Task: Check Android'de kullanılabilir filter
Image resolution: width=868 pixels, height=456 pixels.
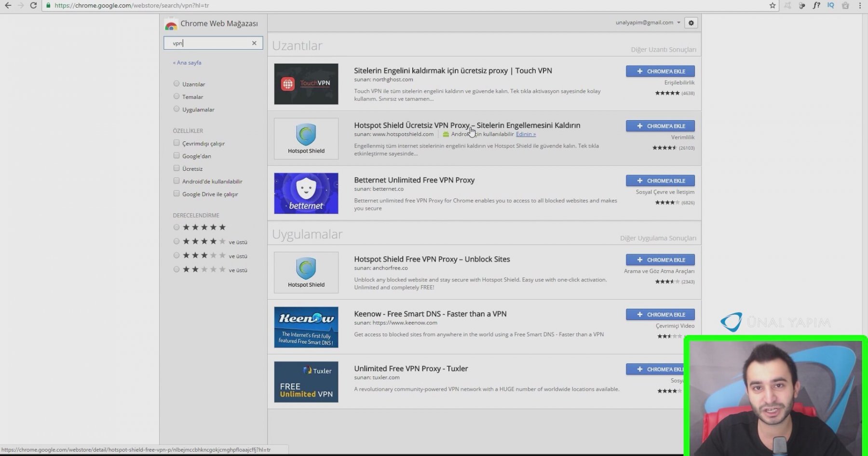Action: tap(176, 181)
